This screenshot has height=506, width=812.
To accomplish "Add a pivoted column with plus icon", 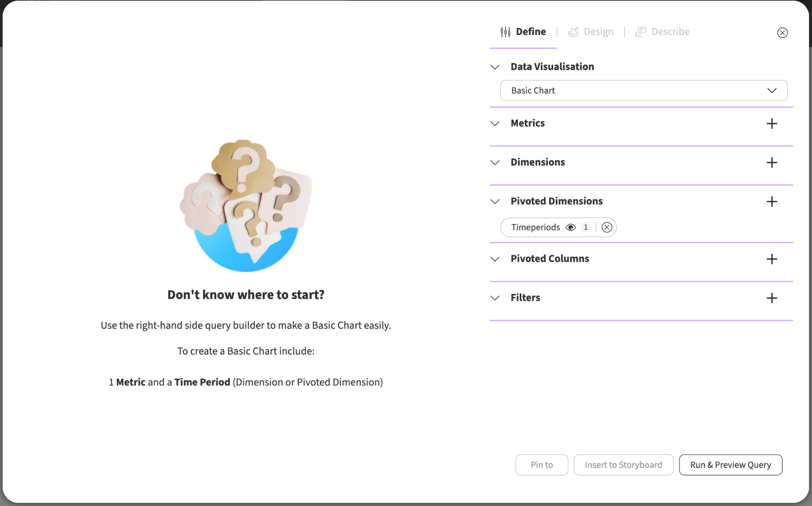I will tap(772, 259).
